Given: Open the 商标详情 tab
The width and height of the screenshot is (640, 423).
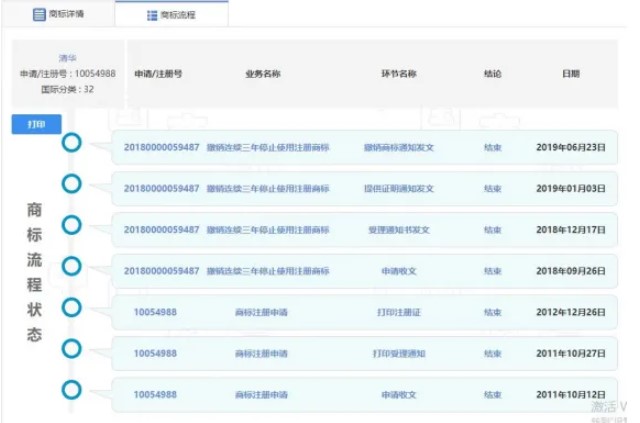Looking at the screenshot, I should pyautogui.click(x=58, y=14).
